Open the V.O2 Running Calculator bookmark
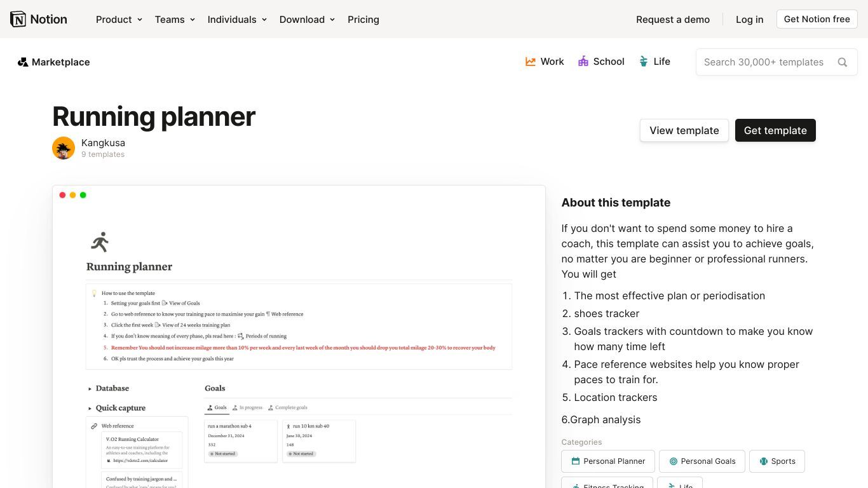868x488 pixels. [142, 451]
